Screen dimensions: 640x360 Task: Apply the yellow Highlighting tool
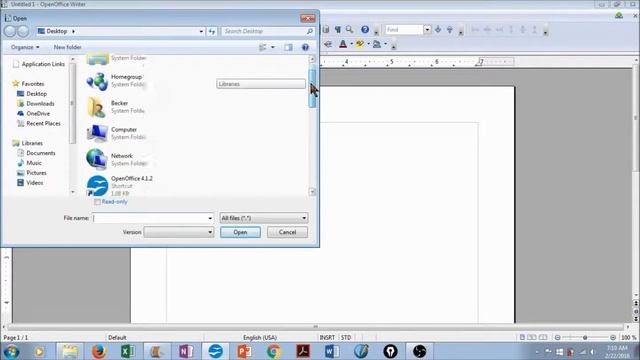coord(360,44)
